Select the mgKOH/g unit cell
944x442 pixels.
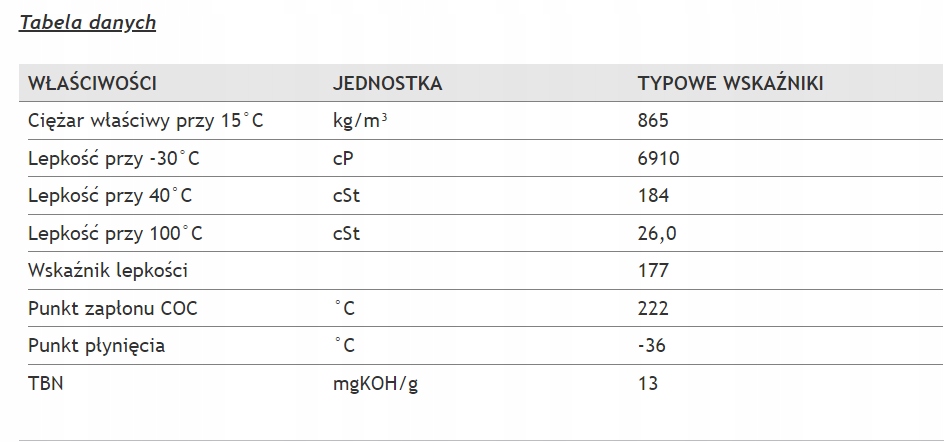pos(374,383)
